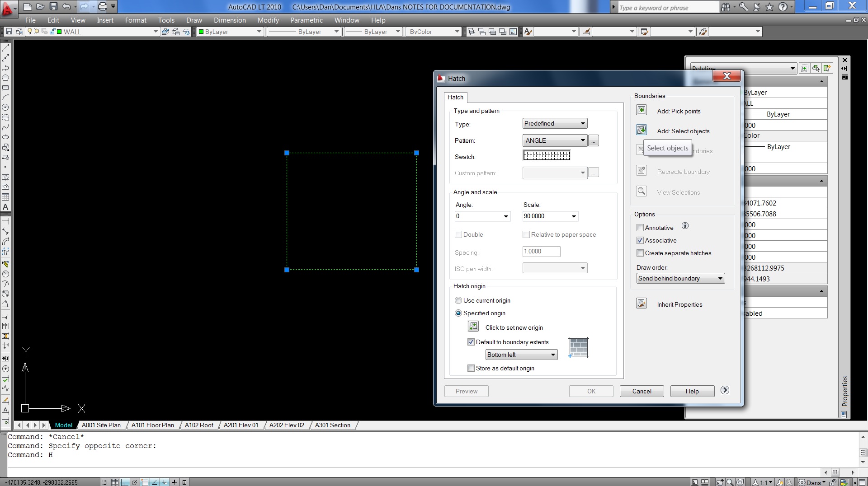Toggle Grid display in the status bar
Image resolution: width=868 pixels, height=486 pixels.
point(114,481)
